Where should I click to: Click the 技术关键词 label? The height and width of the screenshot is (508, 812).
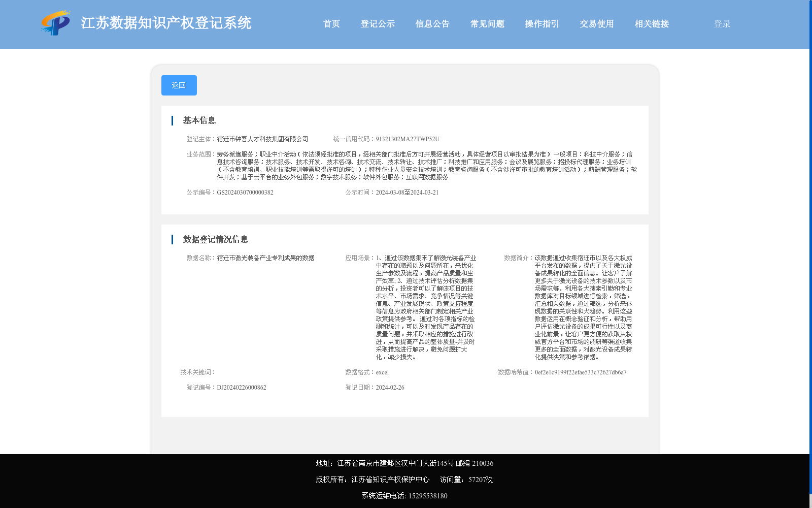click(198, 372)
